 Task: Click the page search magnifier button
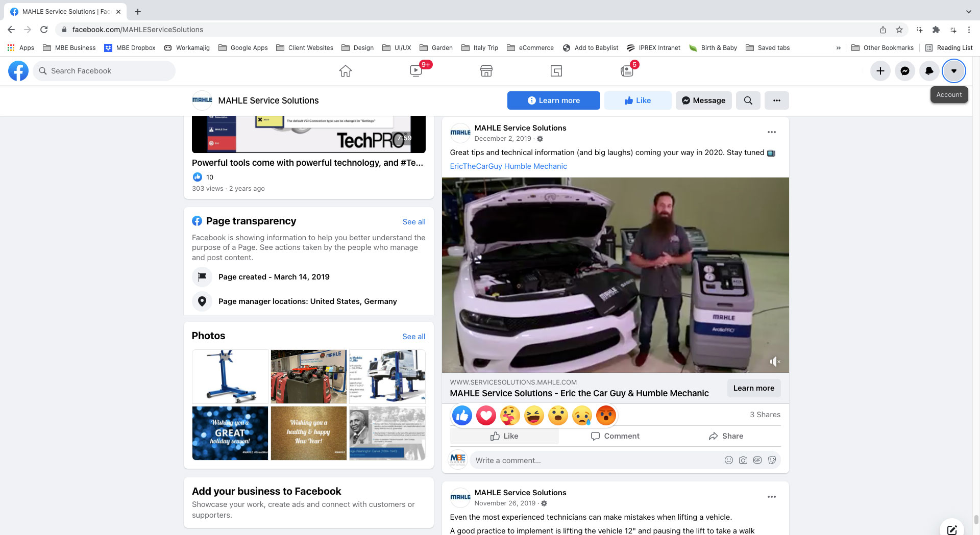[748, 100]
